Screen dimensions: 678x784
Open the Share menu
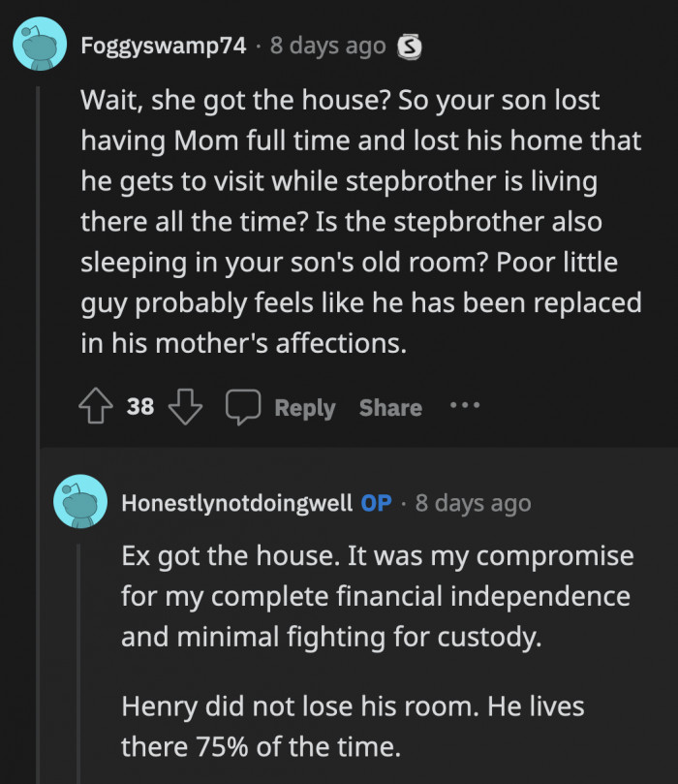(389, 407)
